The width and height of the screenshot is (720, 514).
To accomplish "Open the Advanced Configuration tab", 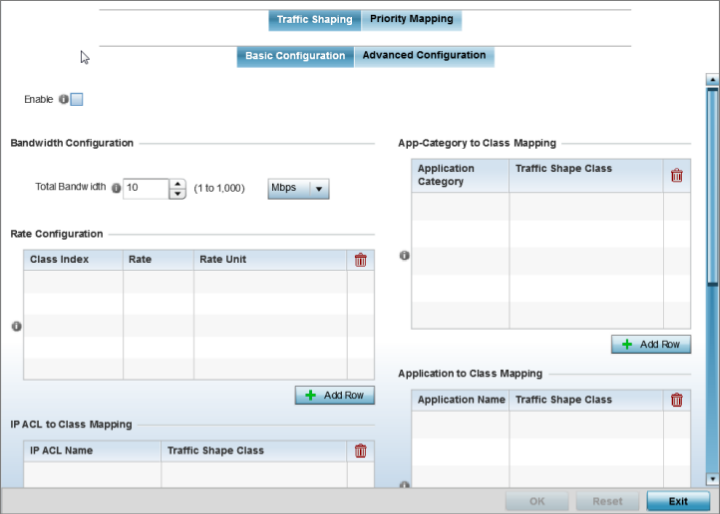I will 424,56.
